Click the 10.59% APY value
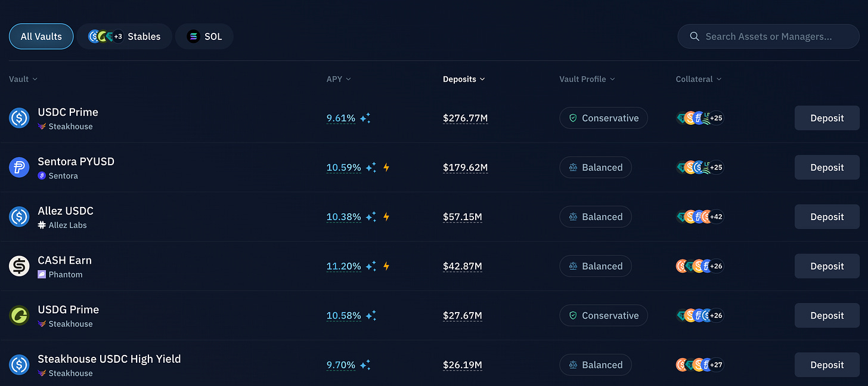This screenshot has width=868, height=386. click(344, 168)
